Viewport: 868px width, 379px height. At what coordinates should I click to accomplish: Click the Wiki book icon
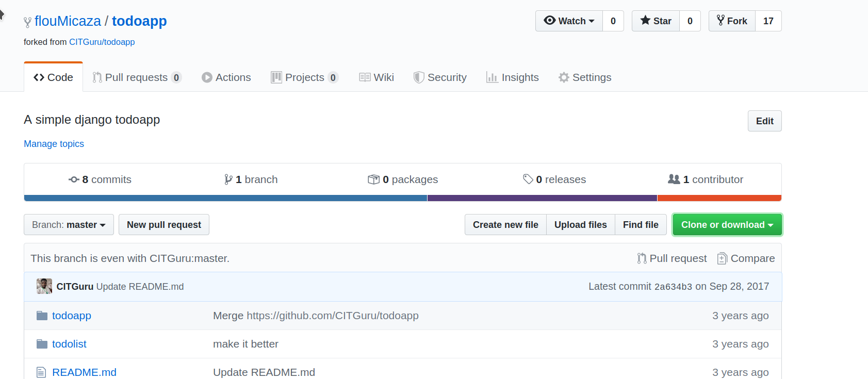pos(365,77)
